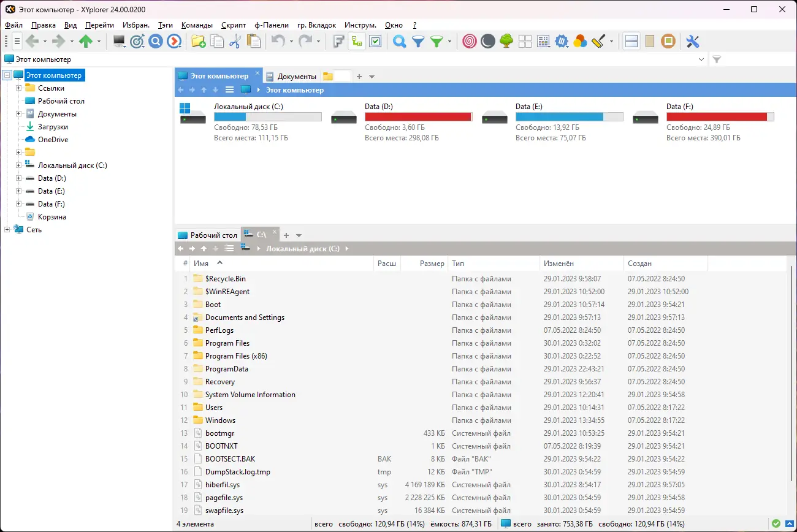
Task: Open the Правка menu
Action: pyautogui.click(x=44, y=25)
